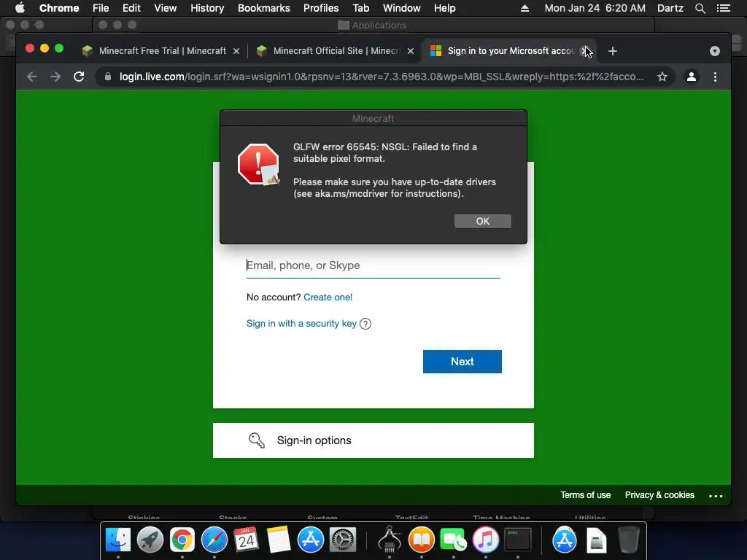
Task: Open Sign-in options panel
Action: click(x=373, y=440)
